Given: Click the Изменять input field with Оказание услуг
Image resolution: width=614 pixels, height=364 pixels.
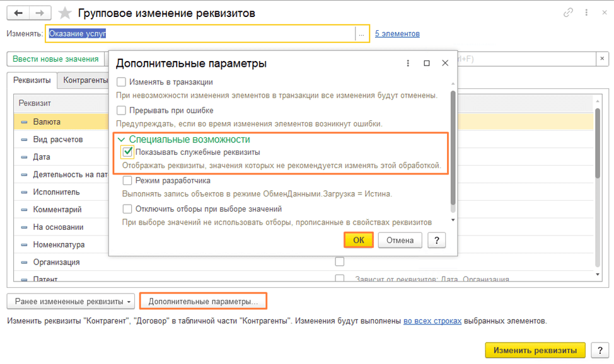Looking at the screenshot, I should [x=200, y=34].
